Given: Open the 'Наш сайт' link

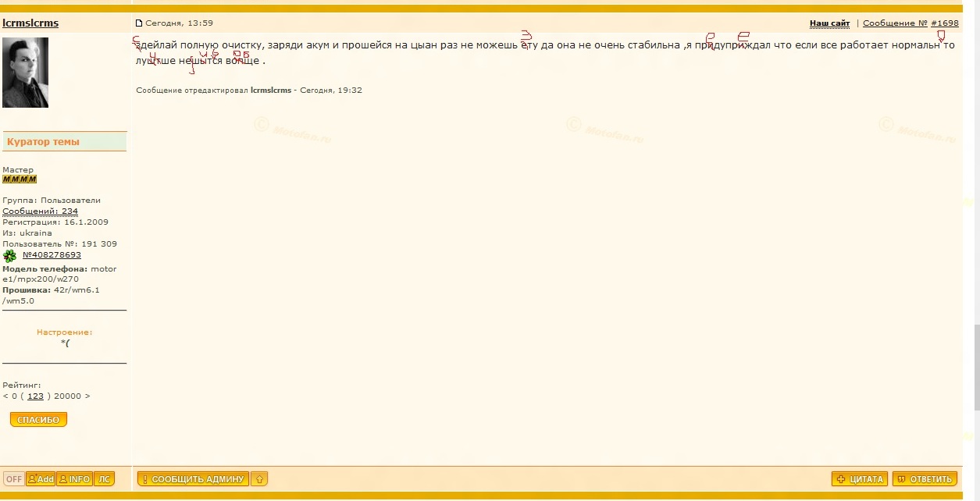Looking at the screenshot, I should click(x=829, y=23).
